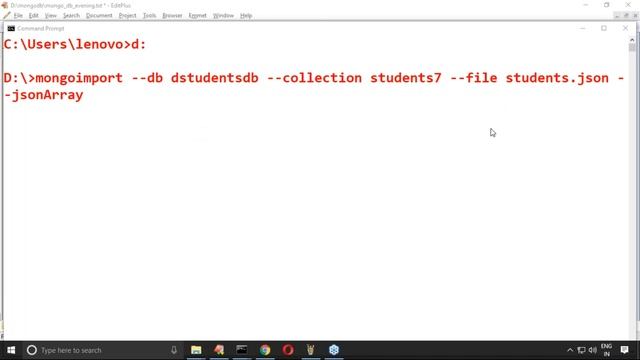640x360 pixels.
Task: Close the EditPlus window
Action: (628, 5)
